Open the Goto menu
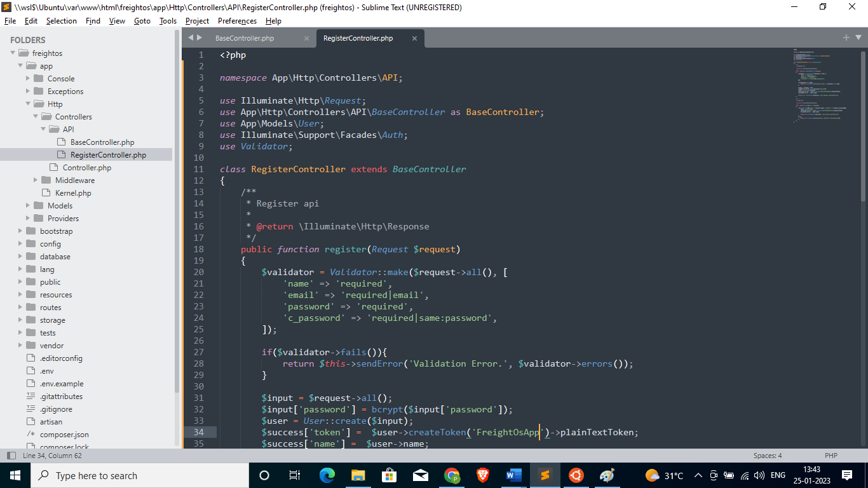The height and width of the screenshot is (488, 868). [x=142, y=20]
